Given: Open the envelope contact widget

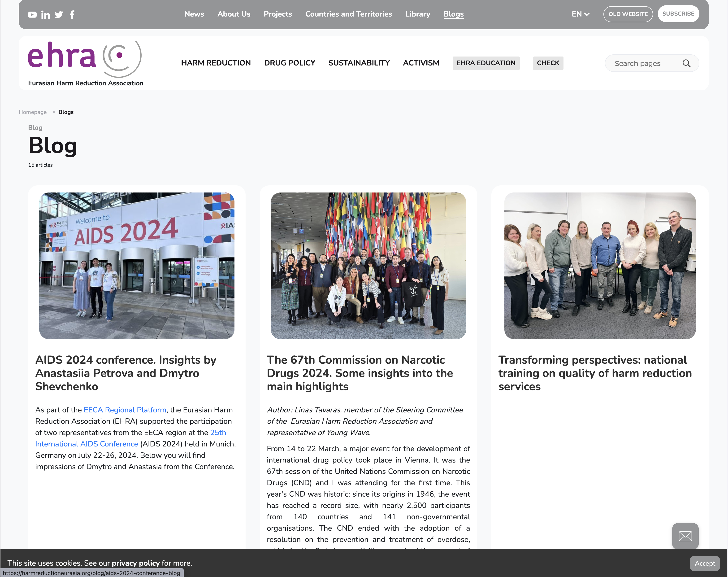Looking at the screenshot, I should tap(685, 536).
